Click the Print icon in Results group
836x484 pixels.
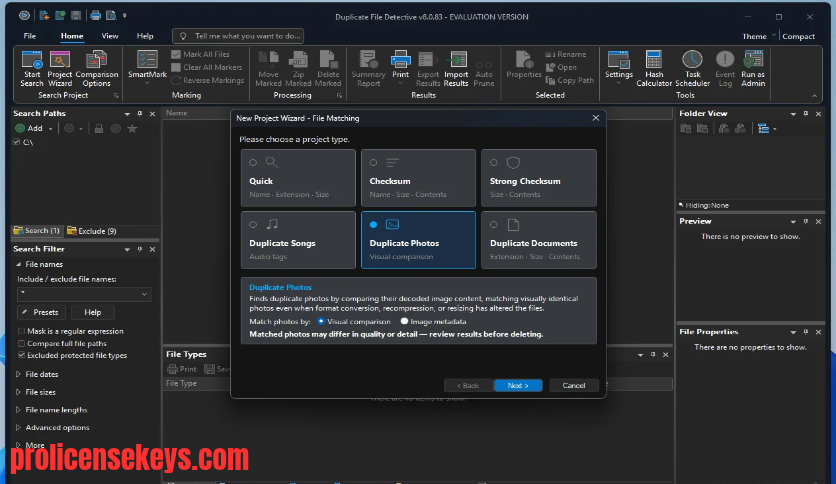(400, 67)
